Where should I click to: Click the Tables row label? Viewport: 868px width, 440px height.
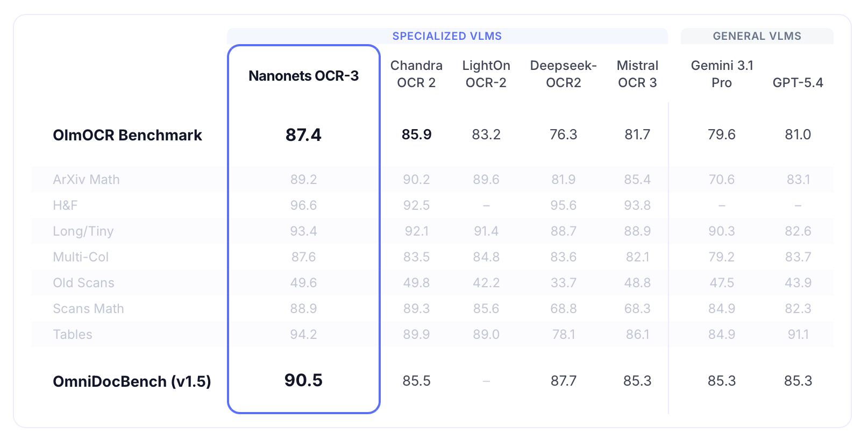[73, 335]
